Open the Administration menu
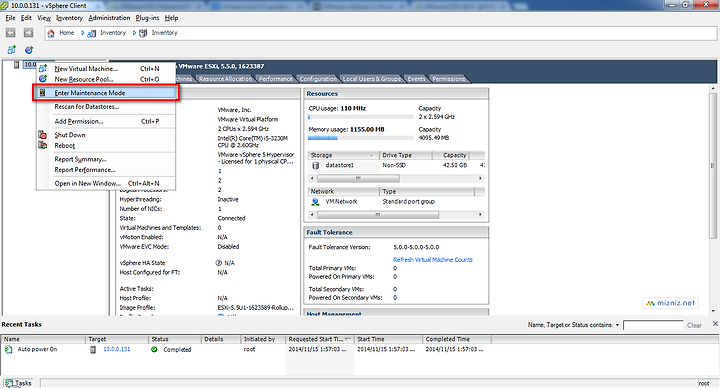The width and height of the screenshot is (720, 388). 109,18
